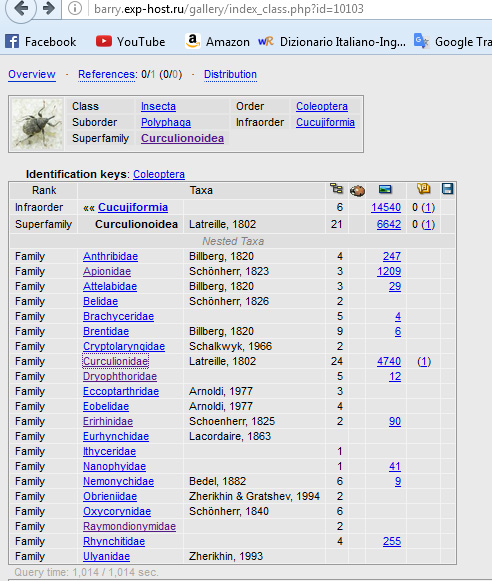
Task: Open the Eobelidae family link
Action: point(106,406)
